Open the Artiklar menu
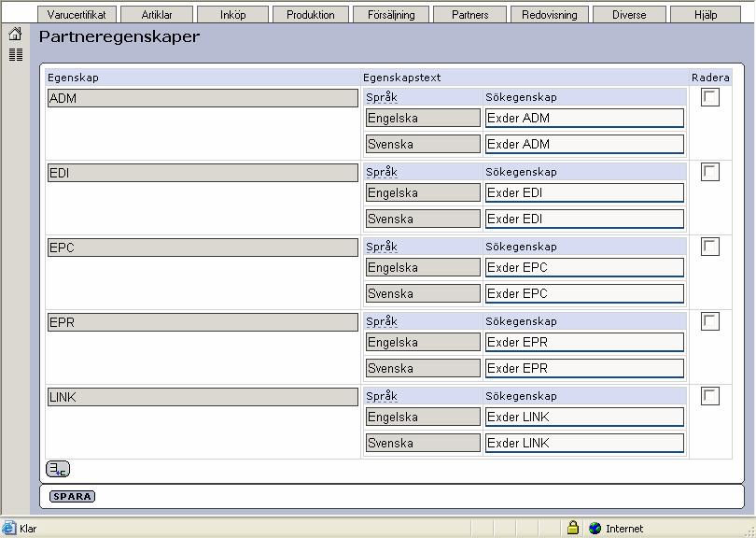 tap(157, 14)
